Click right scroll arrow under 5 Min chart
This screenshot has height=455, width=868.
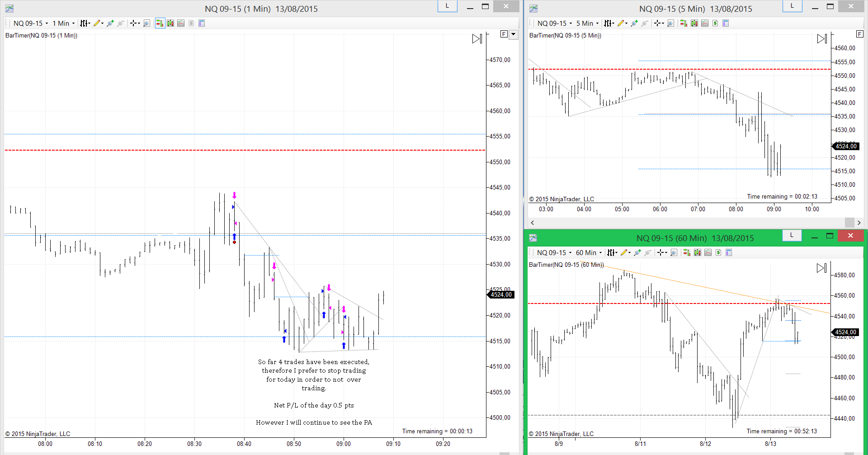tap(859, 223)
